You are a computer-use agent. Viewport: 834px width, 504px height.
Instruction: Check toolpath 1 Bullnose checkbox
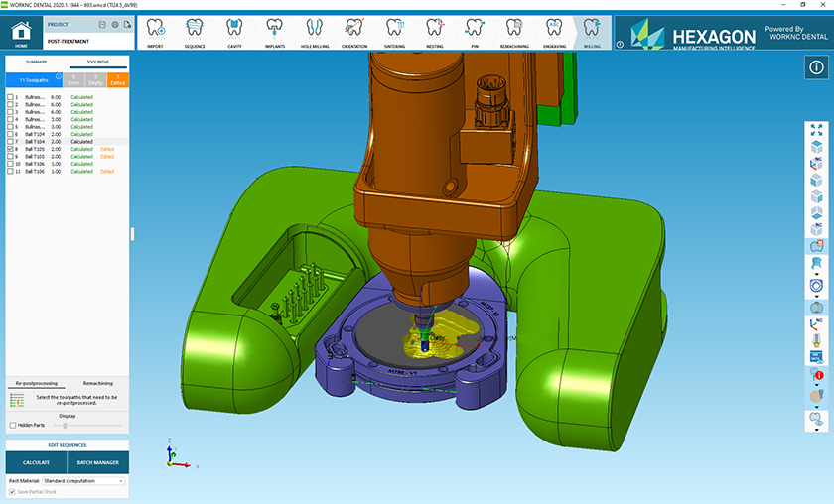point(10,97)
